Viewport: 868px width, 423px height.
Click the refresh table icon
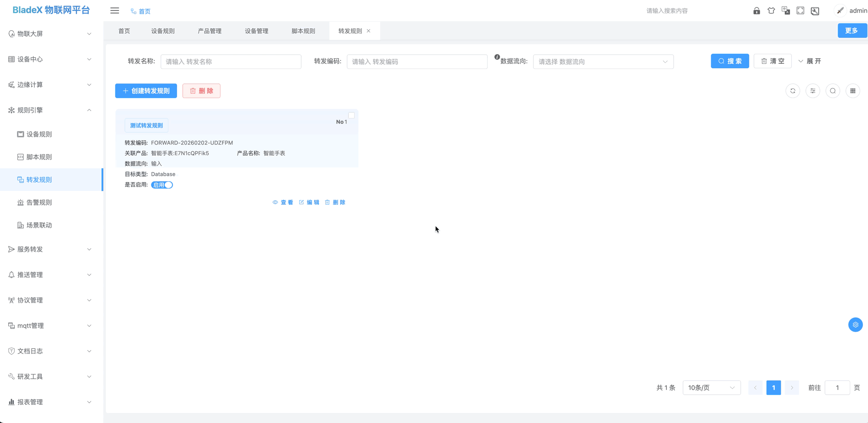click(x=793, y=91)
